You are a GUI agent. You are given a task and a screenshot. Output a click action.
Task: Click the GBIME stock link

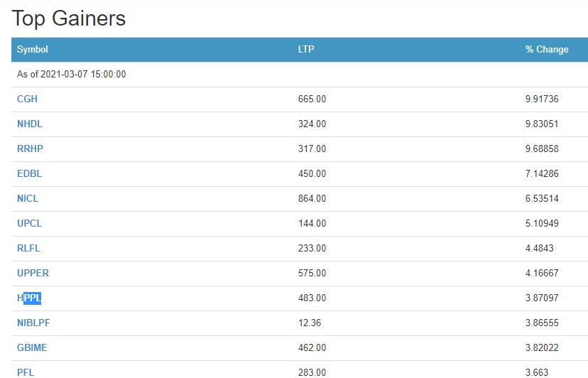[32, 348]
